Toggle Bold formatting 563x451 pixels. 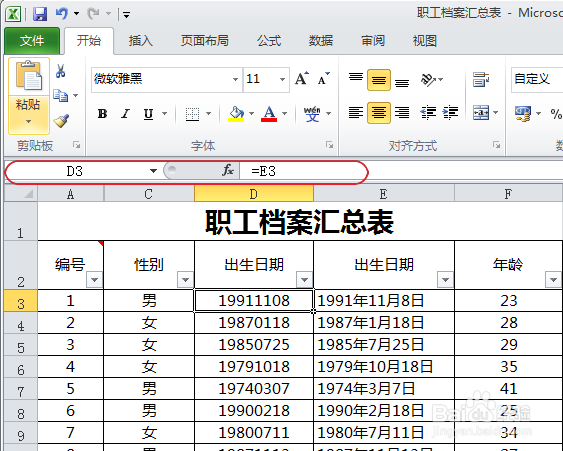[x=102, y=114]
